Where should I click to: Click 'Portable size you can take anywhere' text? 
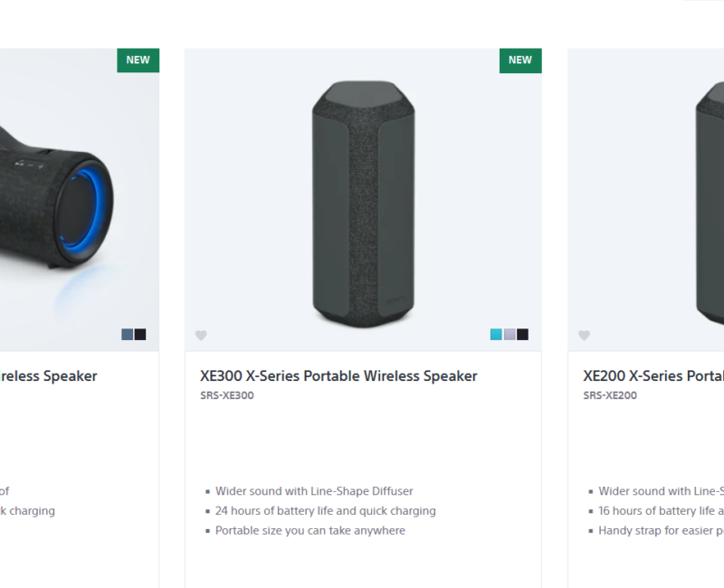click(x=310, y=531)
